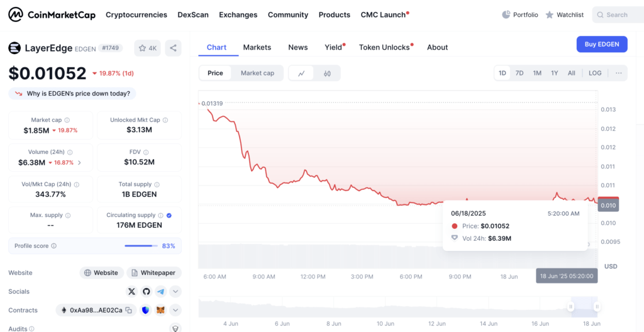This screenshot has width=644, height=332.
Task: Toggle LOG scale on chart
Action: click(595, 73)
